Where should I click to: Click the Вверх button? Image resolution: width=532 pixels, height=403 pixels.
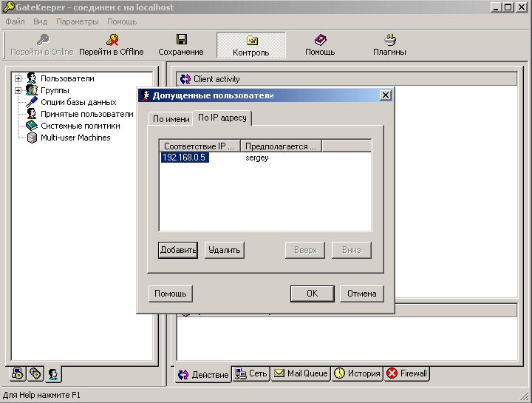tap(305, 250)
